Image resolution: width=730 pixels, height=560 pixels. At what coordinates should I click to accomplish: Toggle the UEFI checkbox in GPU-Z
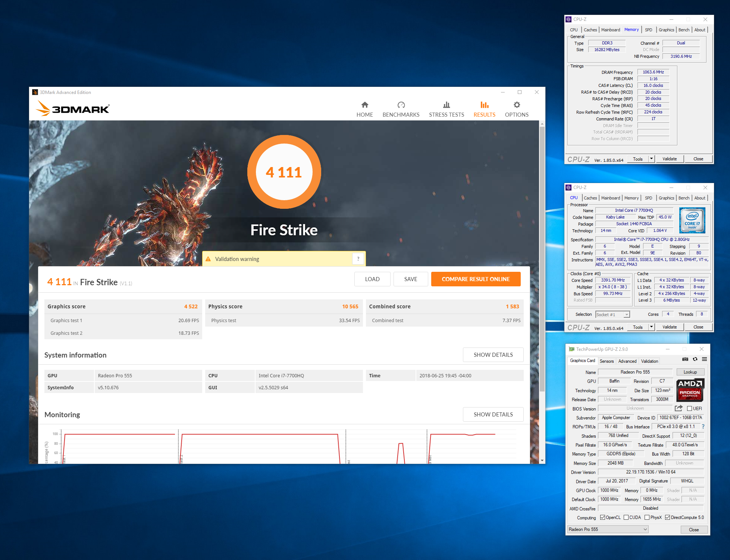pos(689,408)
